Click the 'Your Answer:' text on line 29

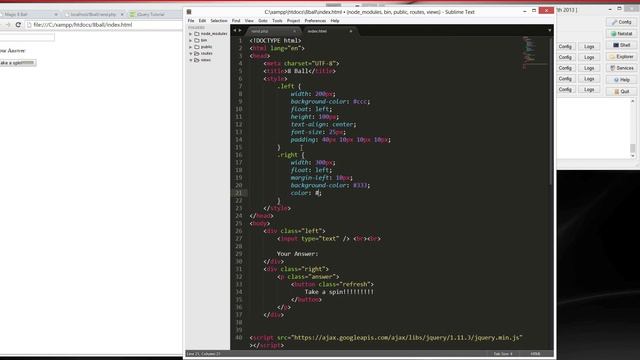(297, 254)
